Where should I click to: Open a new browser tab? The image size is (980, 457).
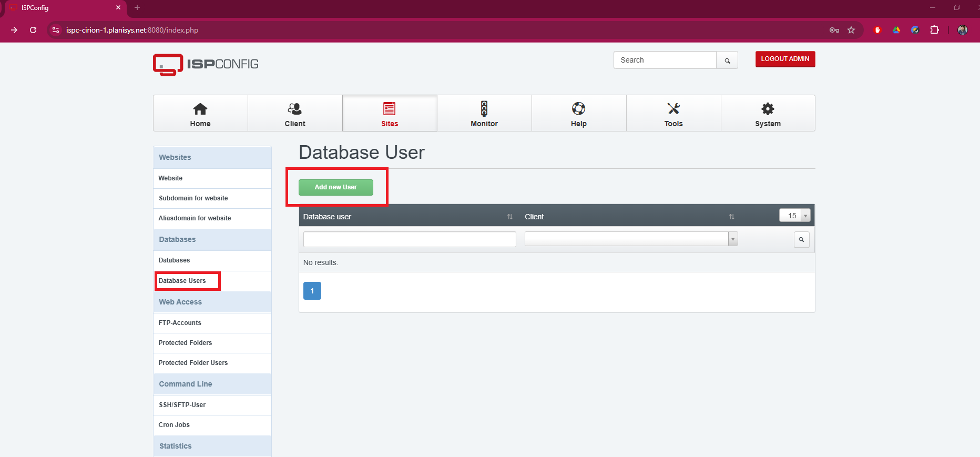137,7
